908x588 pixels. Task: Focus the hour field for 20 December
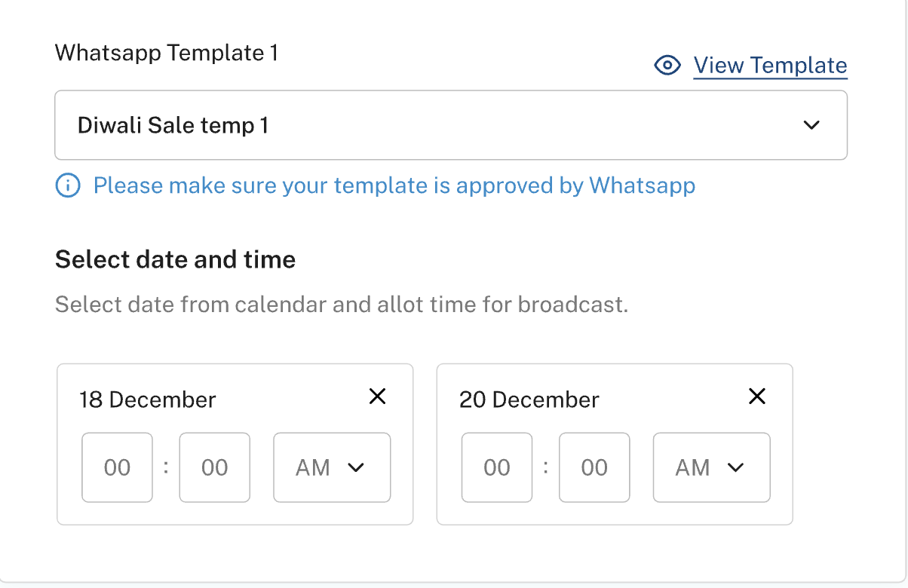point(497,467)
